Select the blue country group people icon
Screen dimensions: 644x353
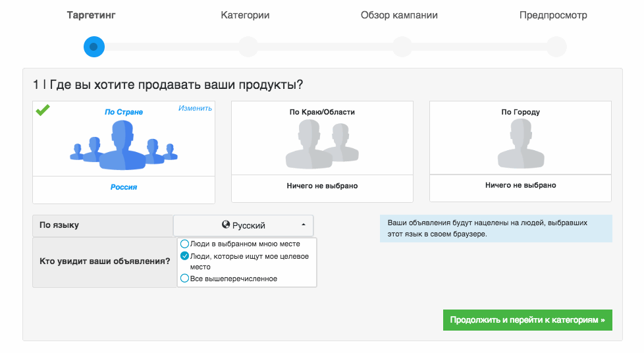pos(124,146)
